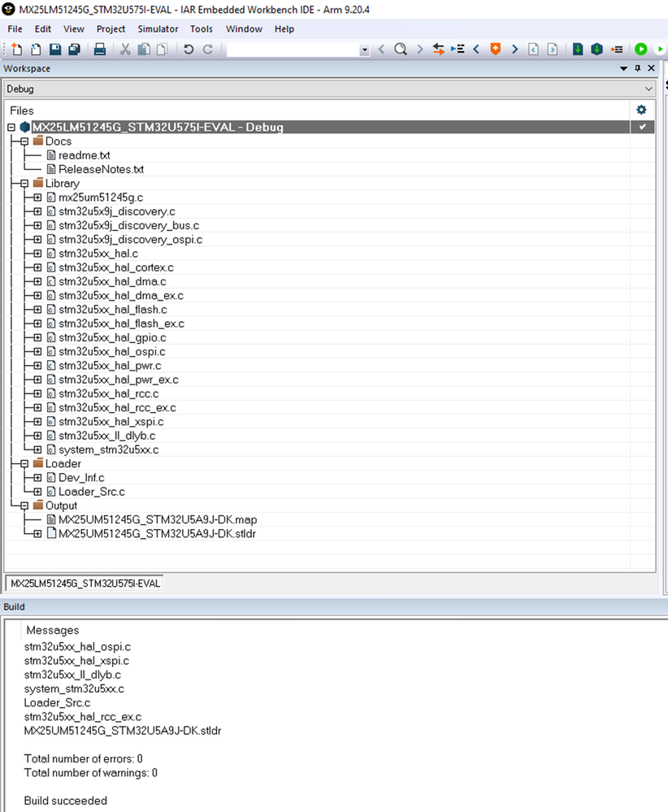Open the Project menu
Screen dimensions: 668x812
111,29
